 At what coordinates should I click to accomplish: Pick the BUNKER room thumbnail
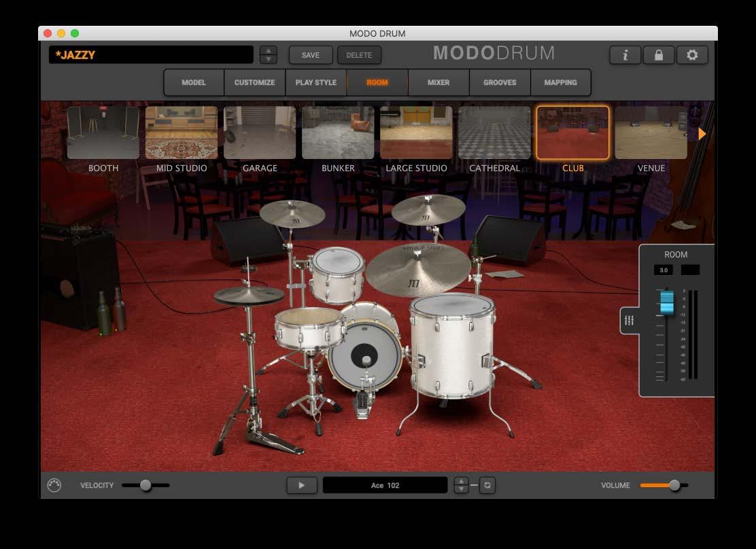click(338, 132)
